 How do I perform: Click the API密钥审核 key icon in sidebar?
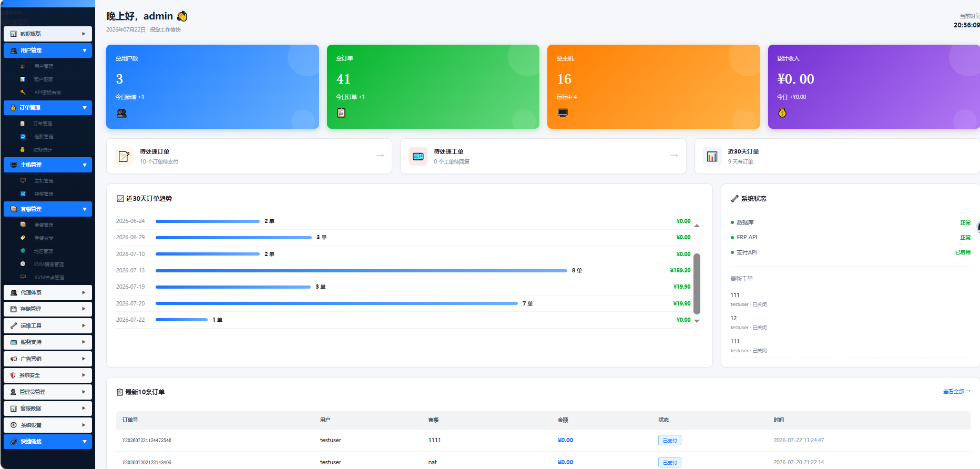(x=23, y=92)
